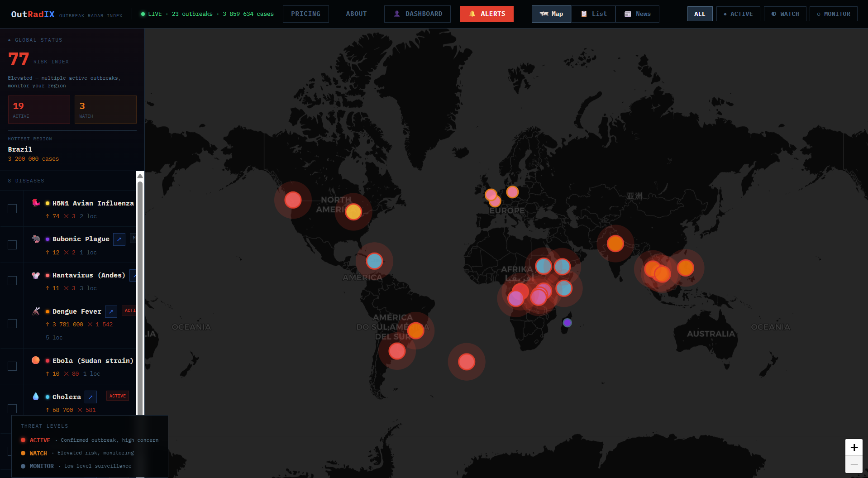Click the 3 WATCH status card
This screenshot has height=478, width=868.
click(x=105, y=110)
